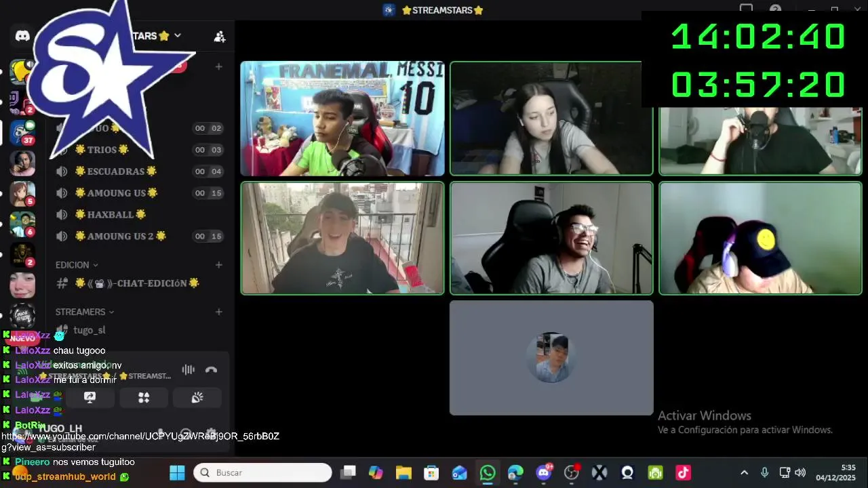
Task: Focus the long-haired woman's video tile
Action: tap(551, 119)
